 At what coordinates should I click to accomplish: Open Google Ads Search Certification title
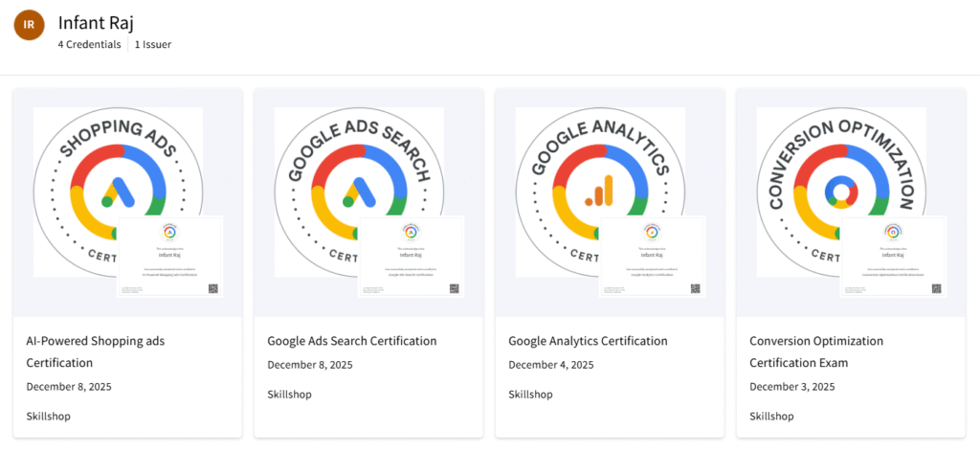coord(351,341)
